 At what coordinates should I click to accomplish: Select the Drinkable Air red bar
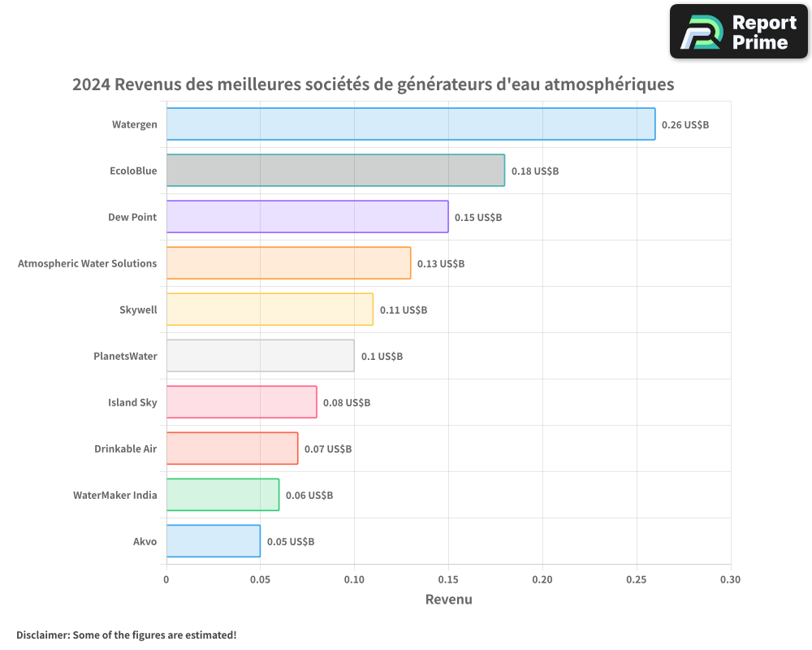click(x=232, y=448)
